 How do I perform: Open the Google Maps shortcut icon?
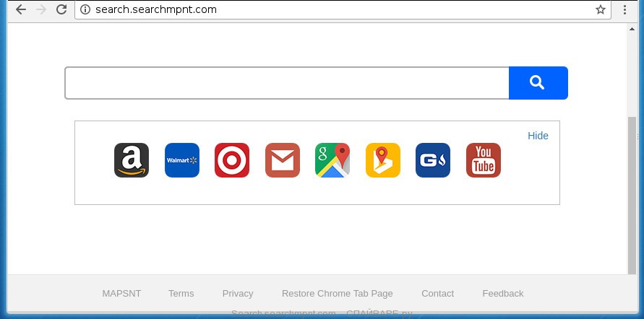(x=332, y=160)
